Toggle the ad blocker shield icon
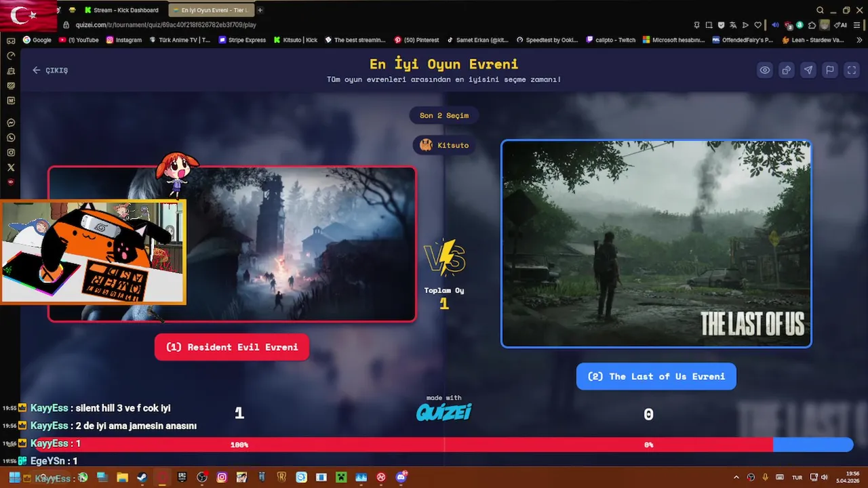Screen dimensions: 868x488 pyautogui.click(x=721, y=25)
